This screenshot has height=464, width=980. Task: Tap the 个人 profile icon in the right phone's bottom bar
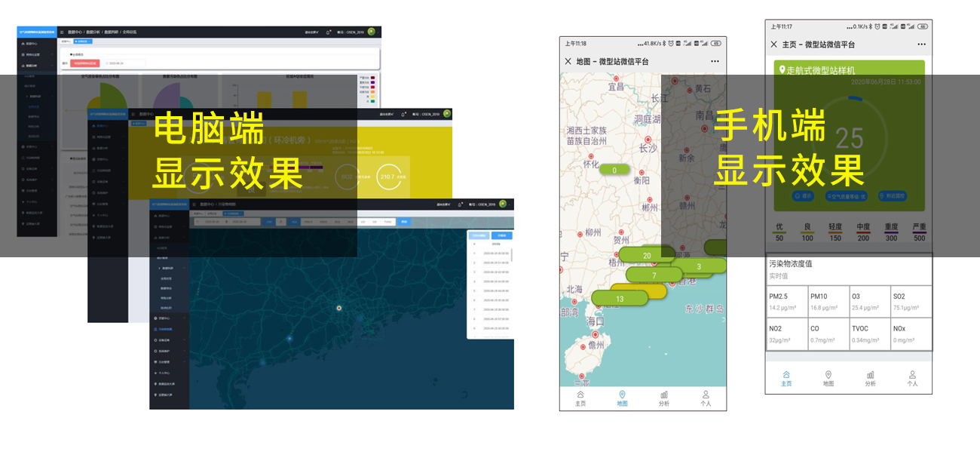tap(912, 378)
